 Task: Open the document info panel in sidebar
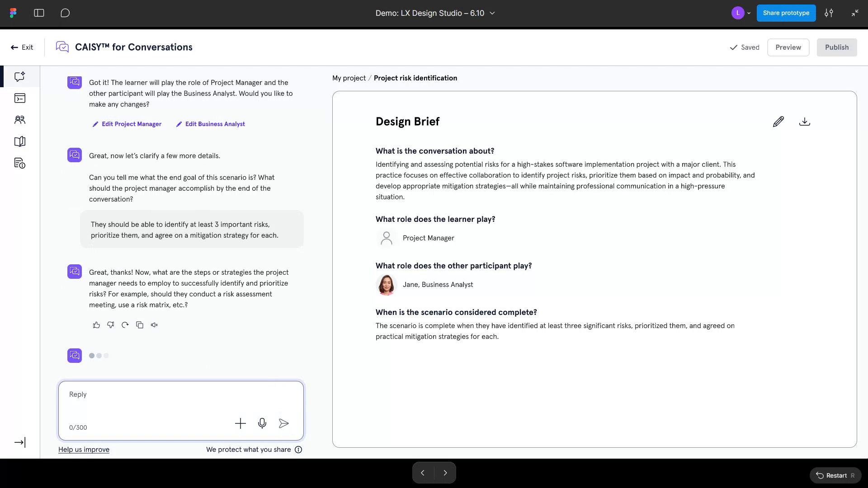point(19,163)
